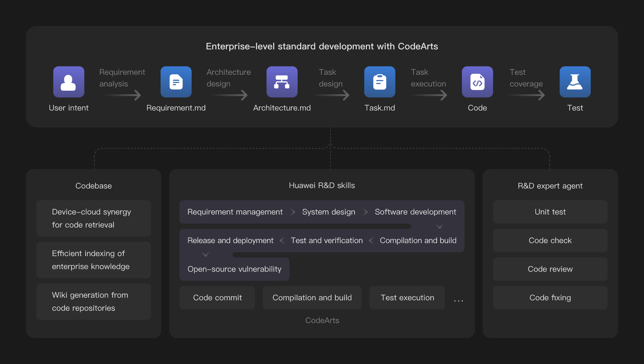Image resolution: width=644 pixels, height=364 pixels.
Task: Click the Code commit box
Action: pyautogui.click(x=217, y=298)
